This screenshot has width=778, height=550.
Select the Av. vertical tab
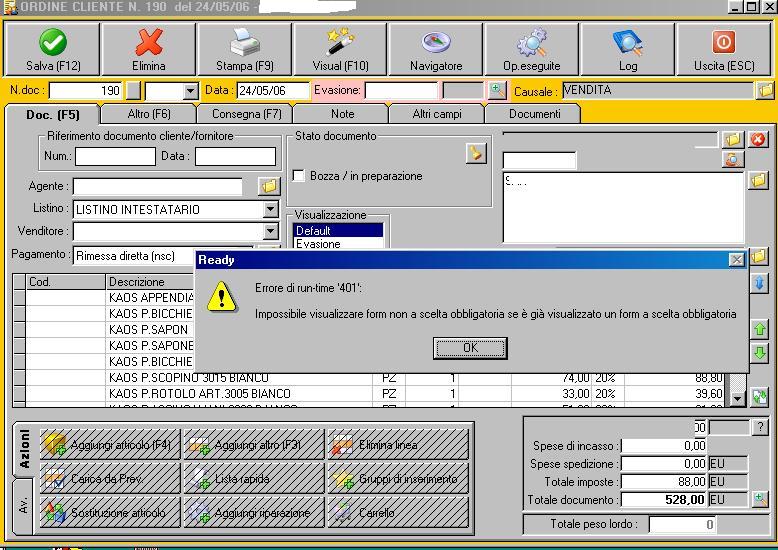[23, 505]
